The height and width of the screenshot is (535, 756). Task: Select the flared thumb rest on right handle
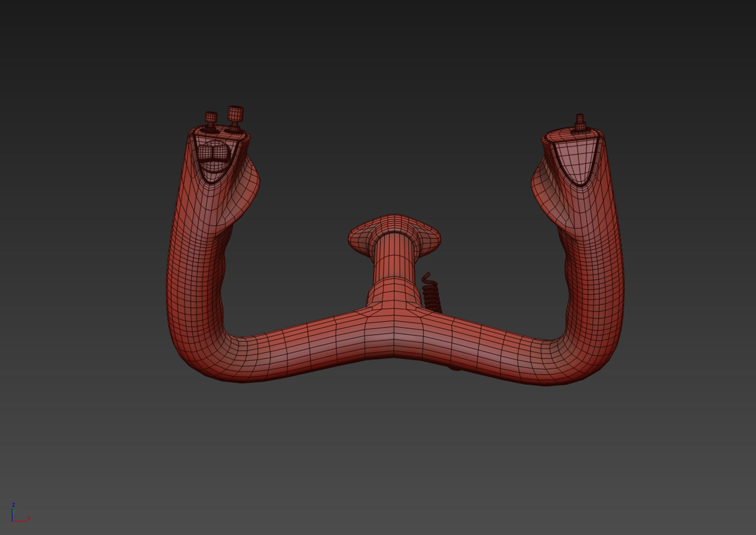(544, 189)
